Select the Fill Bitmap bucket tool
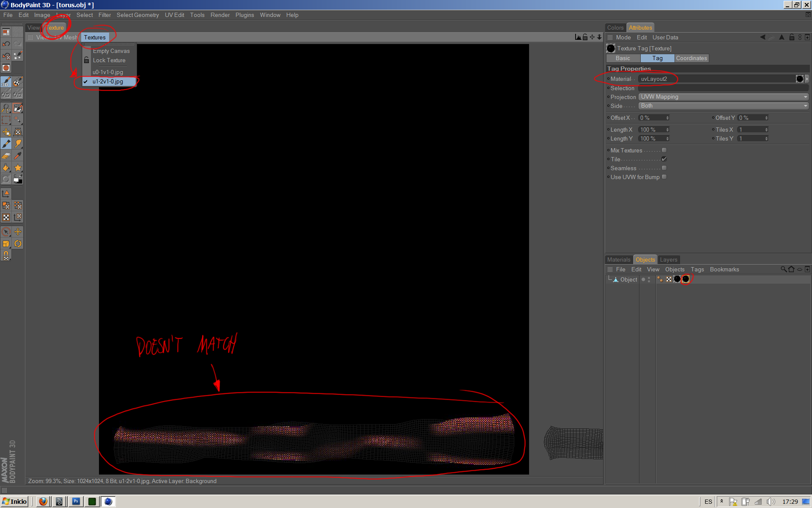This screenshot has width=812, height=508. (6, 168)
